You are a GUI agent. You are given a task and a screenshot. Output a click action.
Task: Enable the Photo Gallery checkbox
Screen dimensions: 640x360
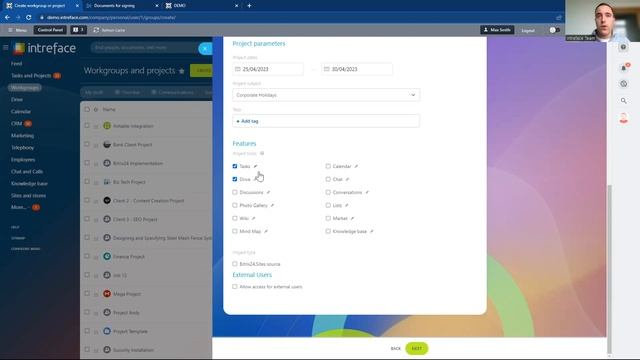(x=235, y=205)
